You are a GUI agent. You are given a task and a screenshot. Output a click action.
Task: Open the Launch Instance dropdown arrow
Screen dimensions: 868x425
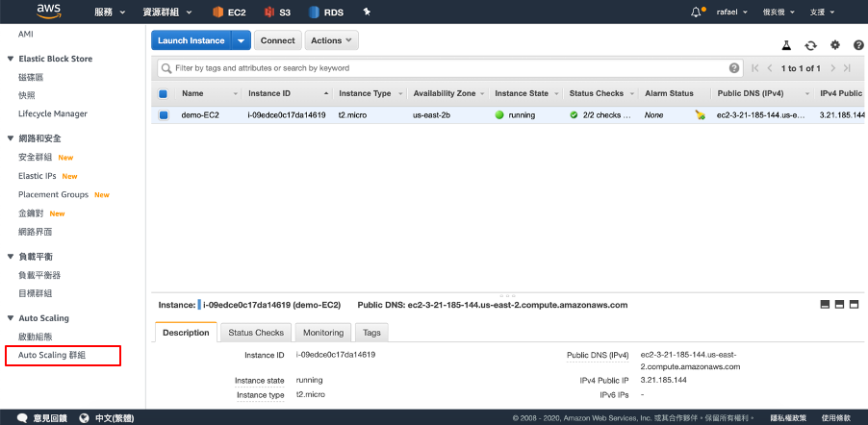click(x=242, y=40)
